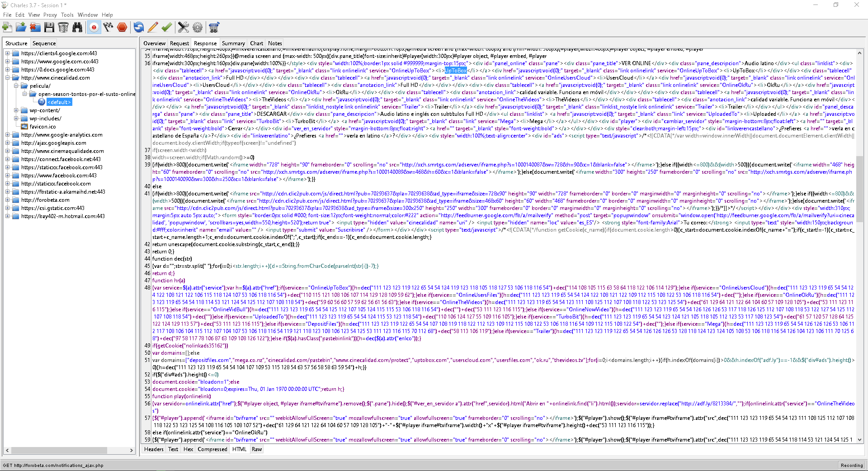Open a saved session via folder icon

[21, 28]
